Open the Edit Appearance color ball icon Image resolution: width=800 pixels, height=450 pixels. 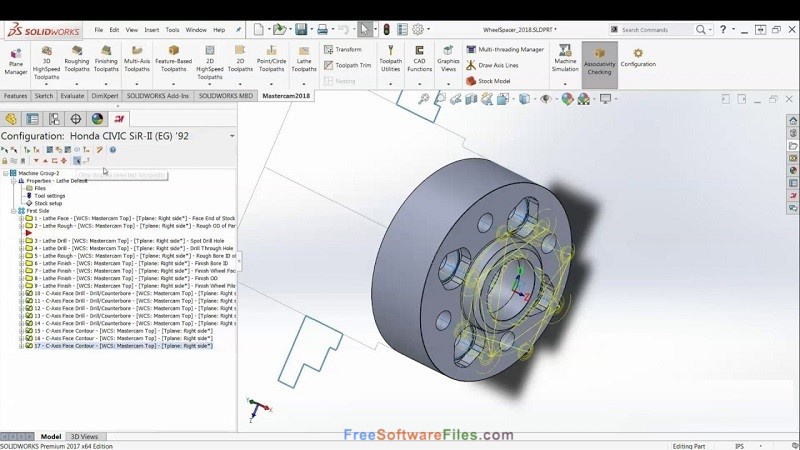pyautogui.click(x=567, y=99)
